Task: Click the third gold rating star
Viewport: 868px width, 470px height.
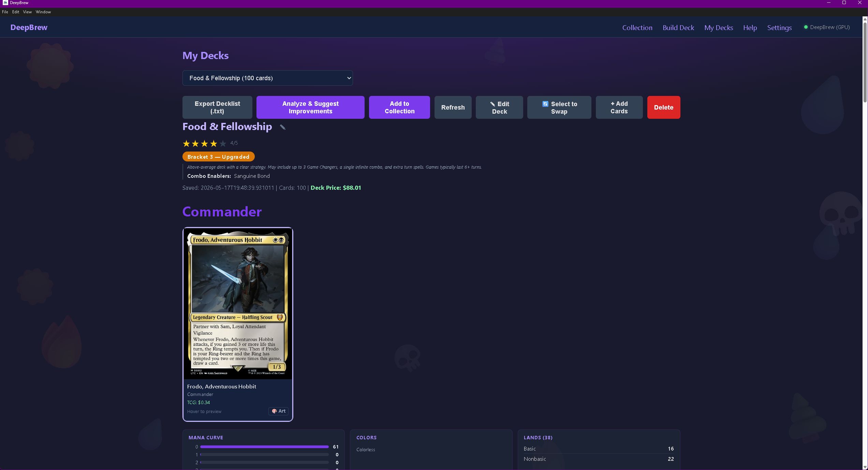Action: pos(205,143)
